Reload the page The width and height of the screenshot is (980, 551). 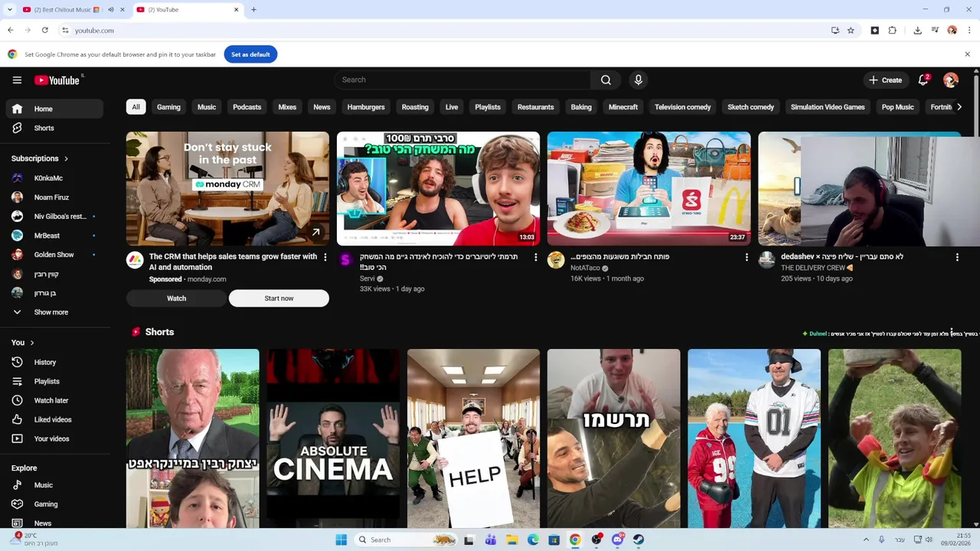45,31
